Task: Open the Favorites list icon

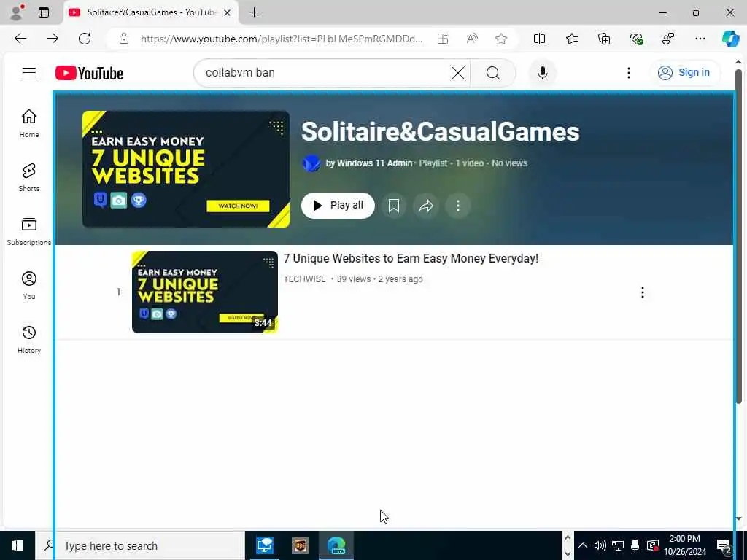Action: tap(572, 39)
